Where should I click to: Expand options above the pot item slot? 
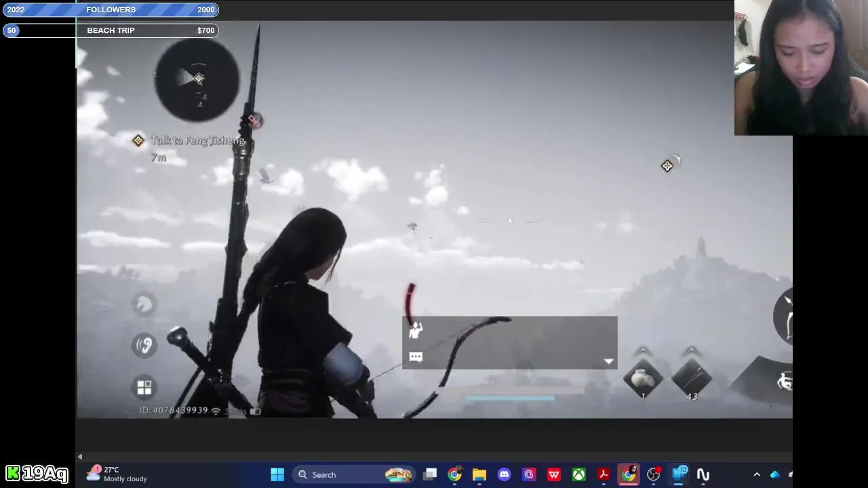coord(643,350)
